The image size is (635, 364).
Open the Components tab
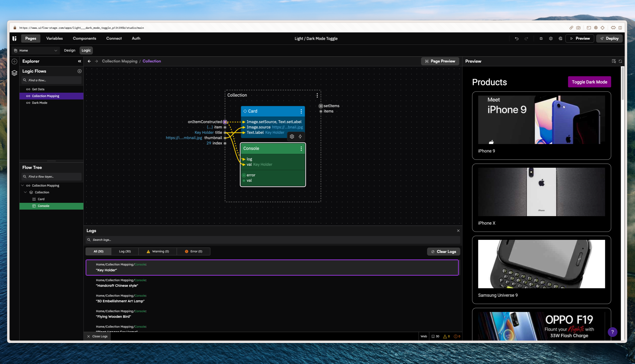click(x=84, y=38)
